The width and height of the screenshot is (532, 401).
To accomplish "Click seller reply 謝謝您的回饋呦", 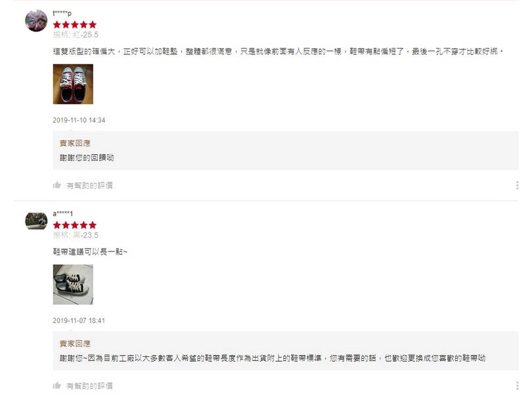I will coord(87,158).
